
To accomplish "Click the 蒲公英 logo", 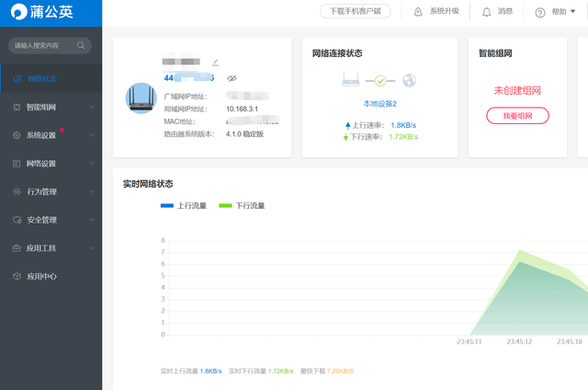I will click(41, 12).
